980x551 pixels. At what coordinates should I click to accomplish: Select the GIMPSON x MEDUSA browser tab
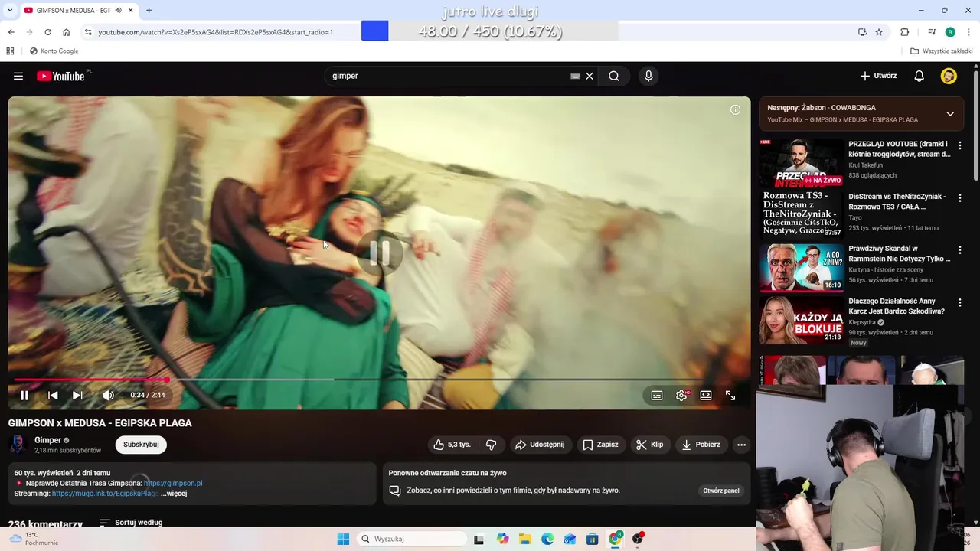pyautogui.click(x=73, y=11)
